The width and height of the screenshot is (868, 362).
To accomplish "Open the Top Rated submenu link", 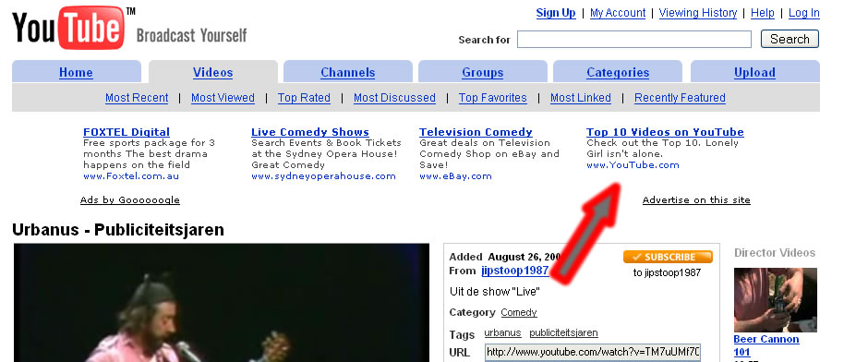I will 304,98.
